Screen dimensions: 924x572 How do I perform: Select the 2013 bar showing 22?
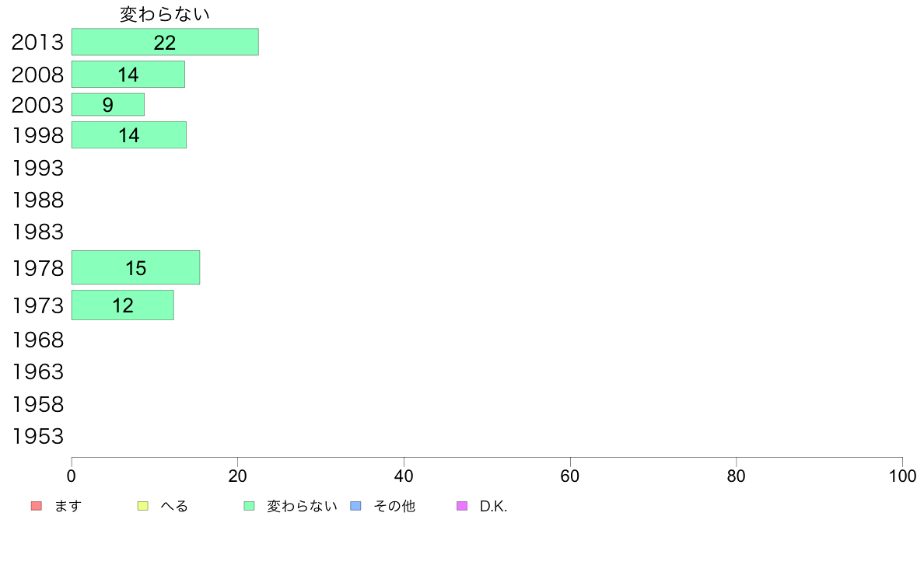pyautogui.click(x=165, y=42)
